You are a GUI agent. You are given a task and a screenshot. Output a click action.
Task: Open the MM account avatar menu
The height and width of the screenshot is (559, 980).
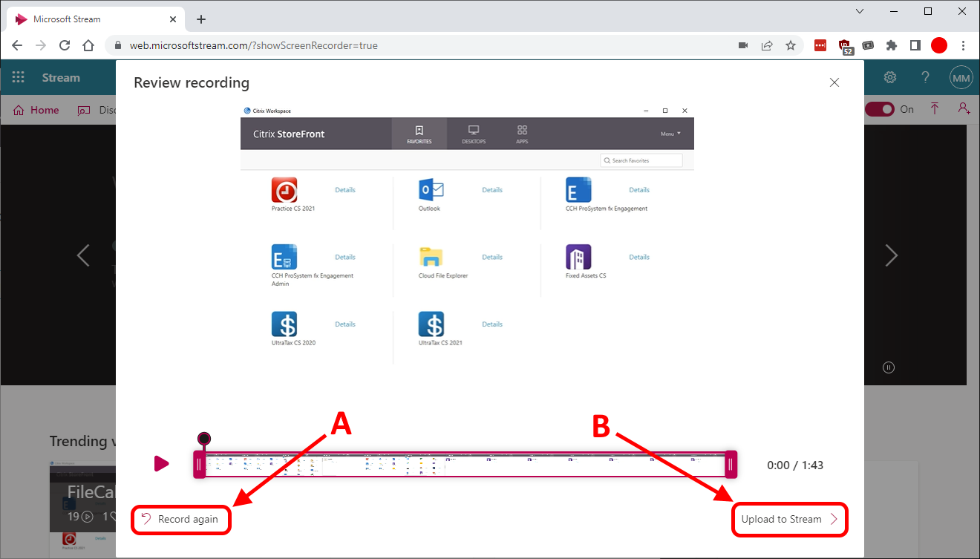(961, 78)
